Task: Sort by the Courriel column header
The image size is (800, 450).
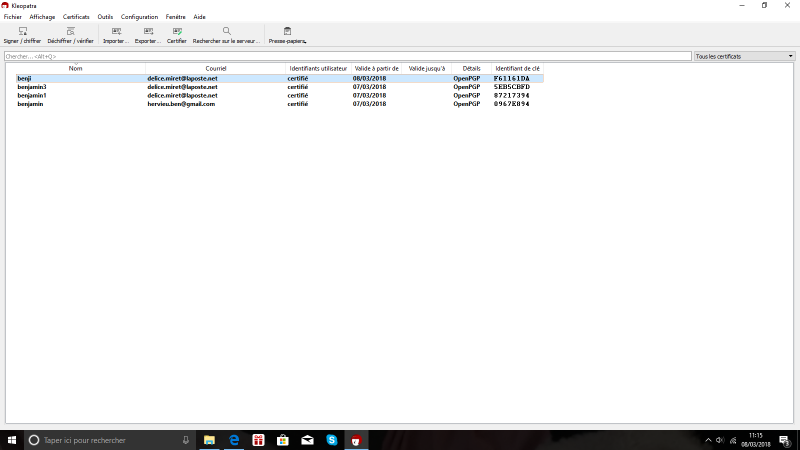Action: [x=216, y=68]
